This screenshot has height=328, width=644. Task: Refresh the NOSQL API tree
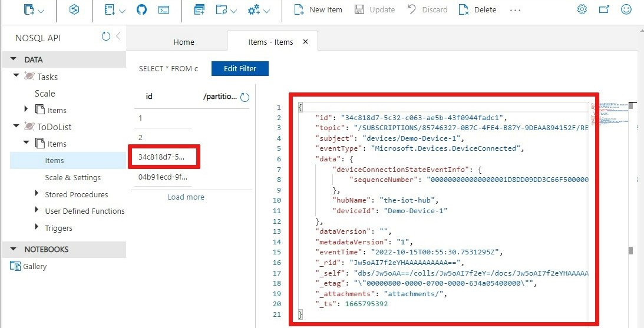(106, 36)
